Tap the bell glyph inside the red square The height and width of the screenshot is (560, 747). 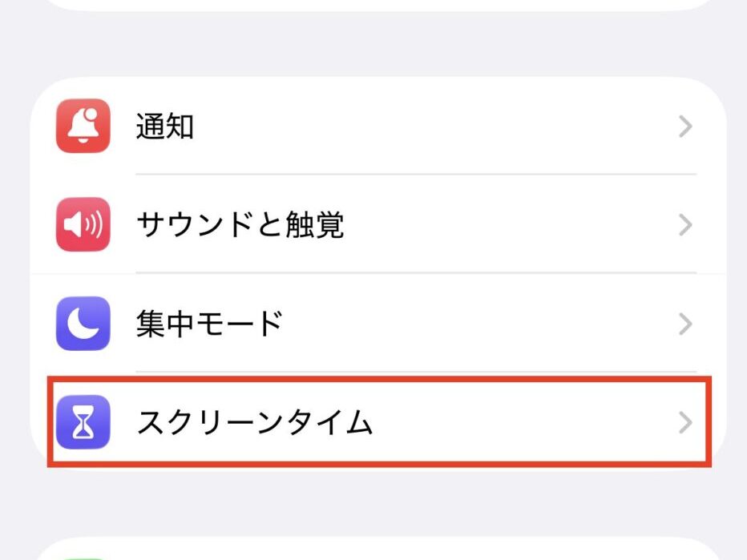tap(81, 127)
